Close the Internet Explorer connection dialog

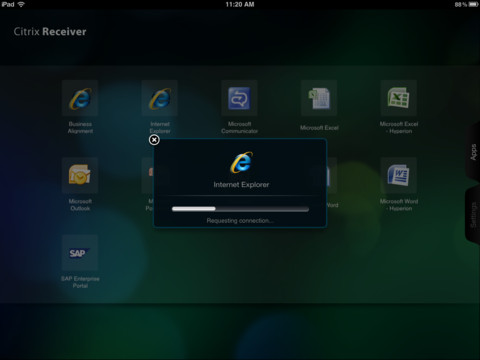tap(154, 140)
